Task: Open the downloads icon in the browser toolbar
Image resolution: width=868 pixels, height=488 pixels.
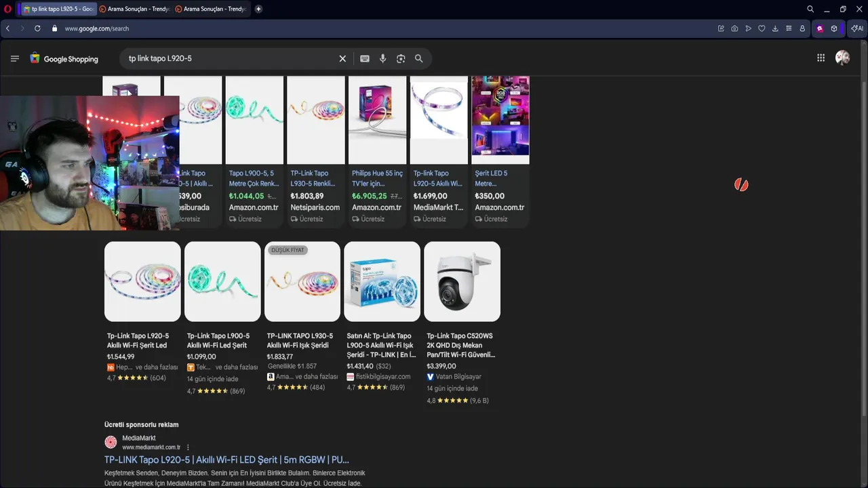Action: 775,28
